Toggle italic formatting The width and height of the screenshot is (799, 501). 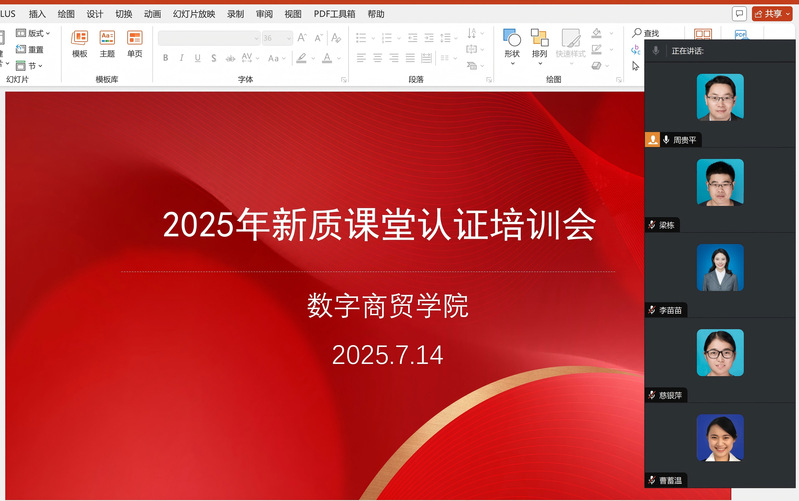[x=181, y=58]
